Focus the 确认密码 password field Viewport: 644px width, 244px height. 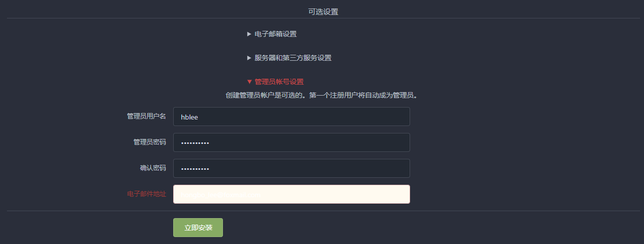(x=292, y=168)
